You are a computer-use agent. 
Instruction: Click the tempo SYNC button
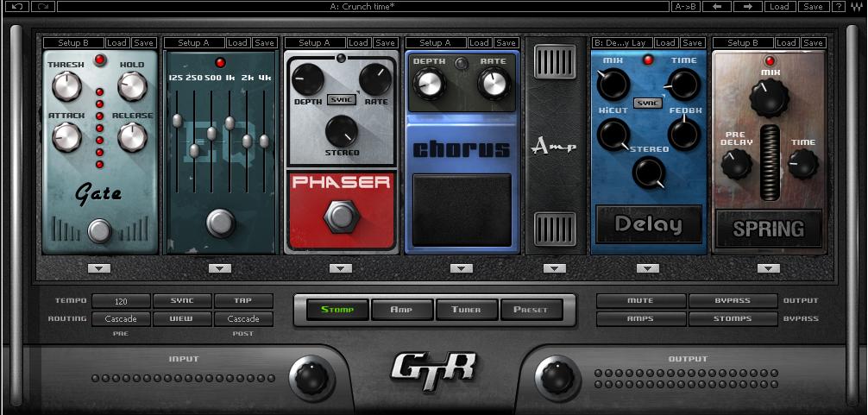[182, 301]
